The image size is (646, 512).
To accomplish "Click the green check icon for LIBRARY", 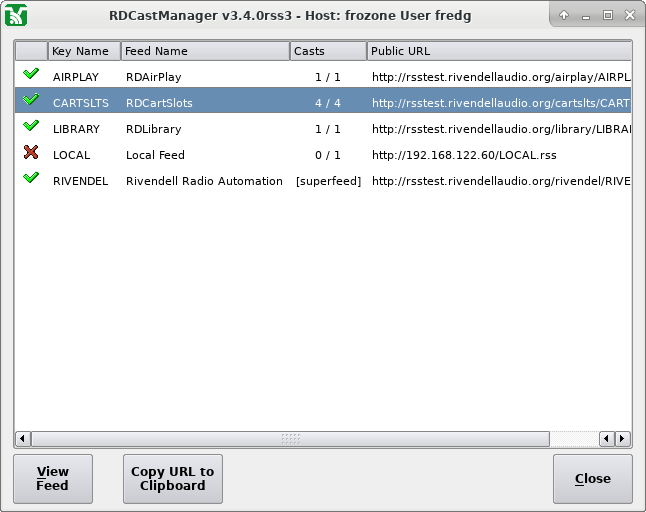I will (x=31, y=126).
